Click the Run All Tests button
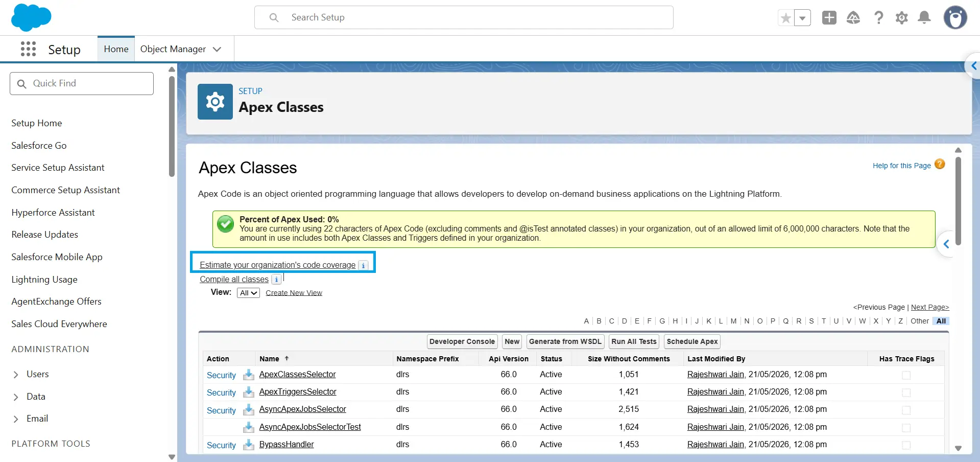The height and width of the screenshot is (462, 980). (x=634, y=341)
